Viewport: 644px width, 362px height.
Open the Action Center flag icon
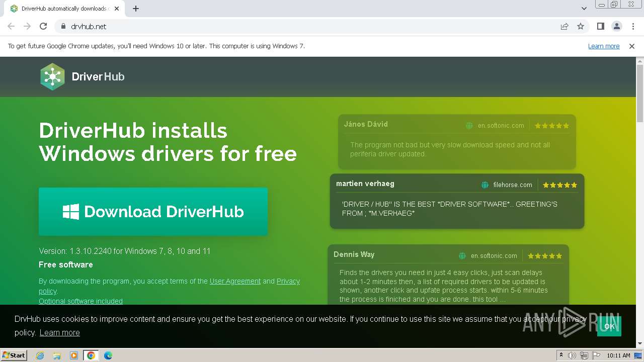click(596, 355)
